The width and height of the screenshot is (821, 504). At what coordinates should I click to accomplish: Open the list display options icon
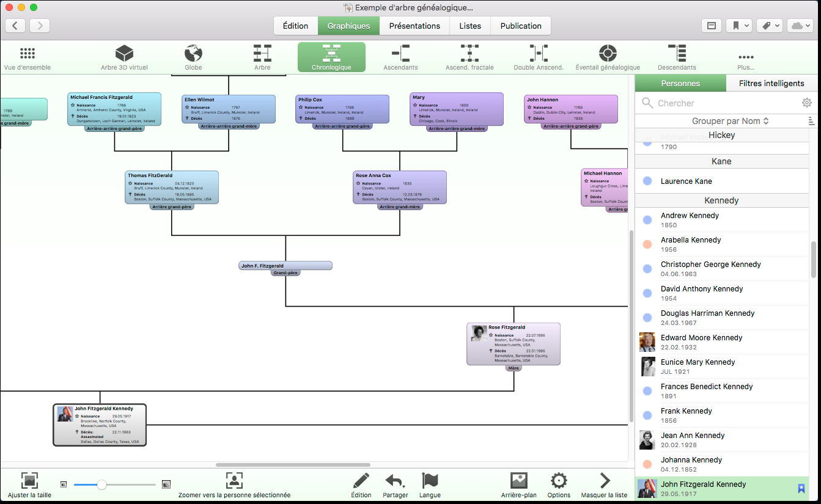pos(811,121)
